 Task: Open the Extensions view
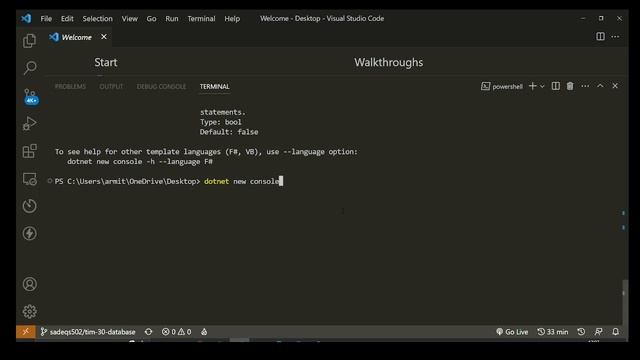[x=29, y=151]
